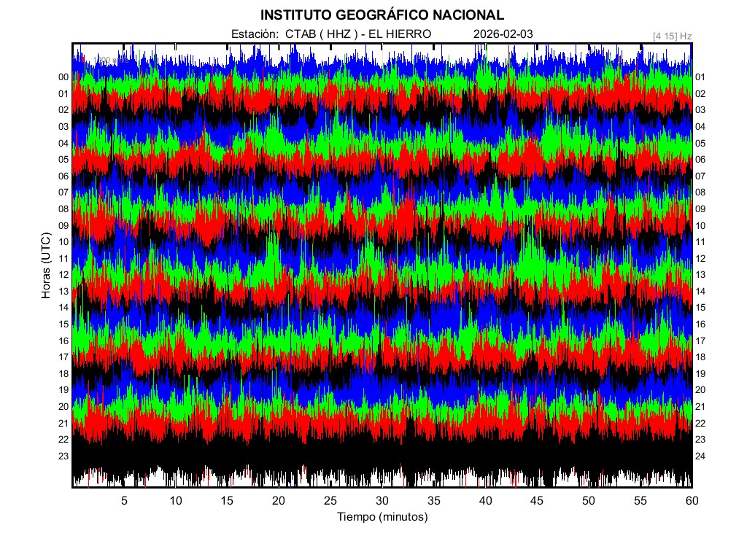Click the date 2026-02-03 in header

pos(503,34)
